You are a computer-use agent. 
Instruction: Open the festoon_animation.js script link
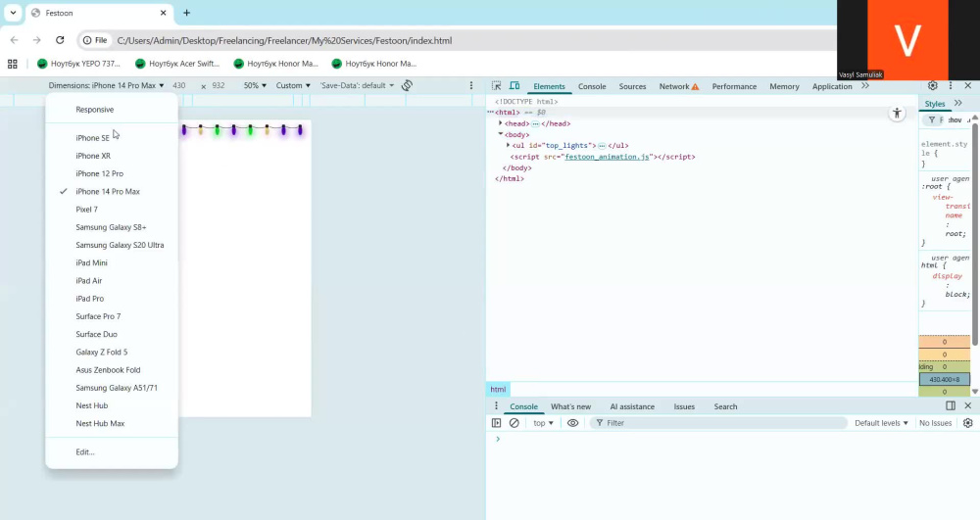pyautogui.click(x=607, y=157)
